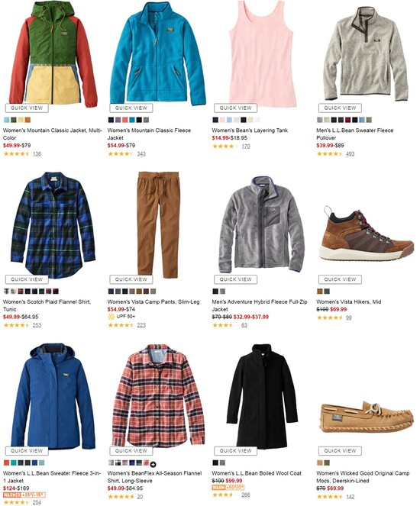Viewport: 420px width, 506px height.
Task: Click the Camp Mocs slipper product image
Action: pos(367,417)
